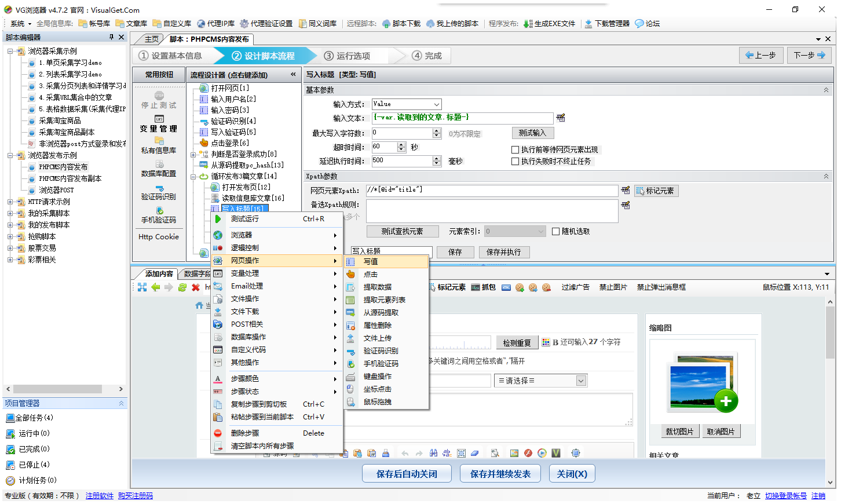The height and width of the screenshot is (504, 841).
Task: Click the 测试查找元素 button
Action: (x=402, y=231)
